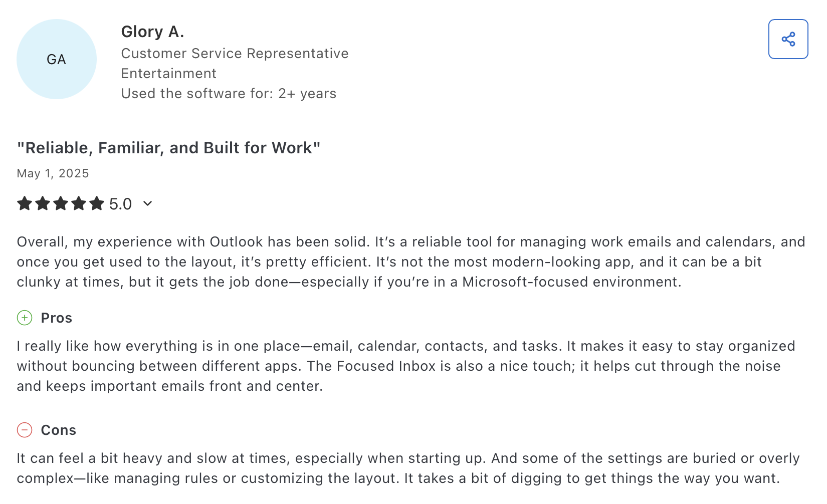The width and height of the screenshot is (827, 504).
Task: Click the Pros section heading
Action: [x=56, y=318]
